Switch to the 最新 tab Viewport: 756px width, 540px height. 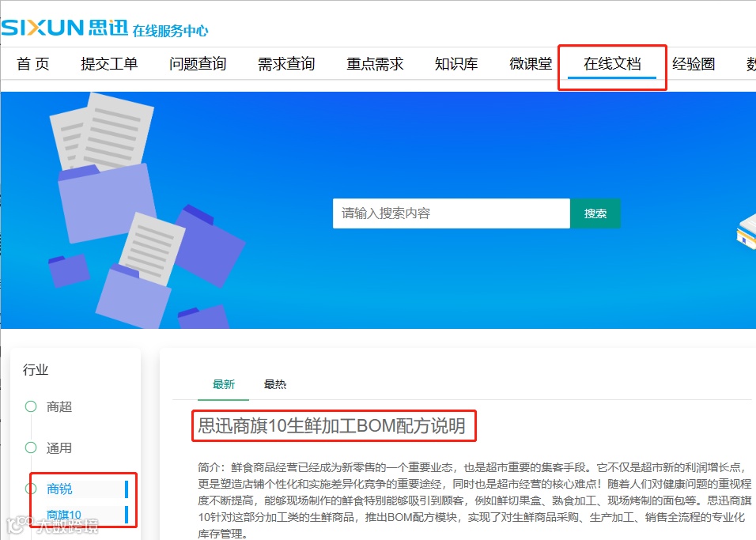(x=223, y=384)
